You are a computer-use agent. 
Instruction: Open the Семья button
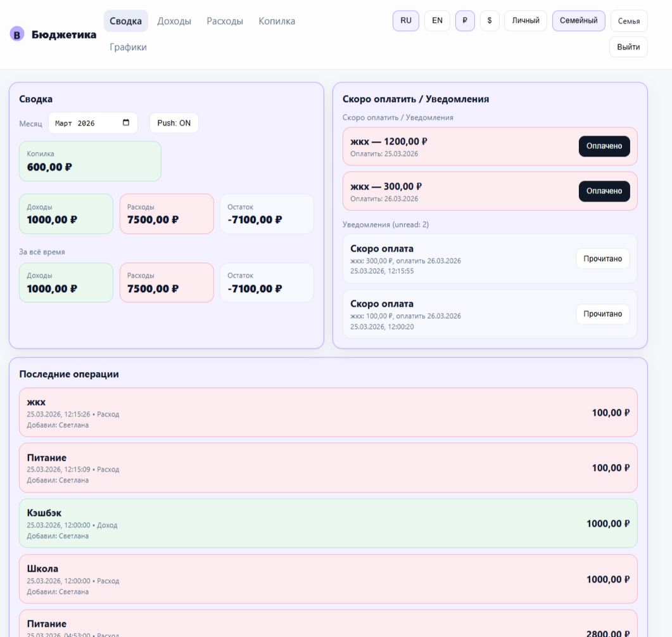pyautogui.click(x=629, y=21)
